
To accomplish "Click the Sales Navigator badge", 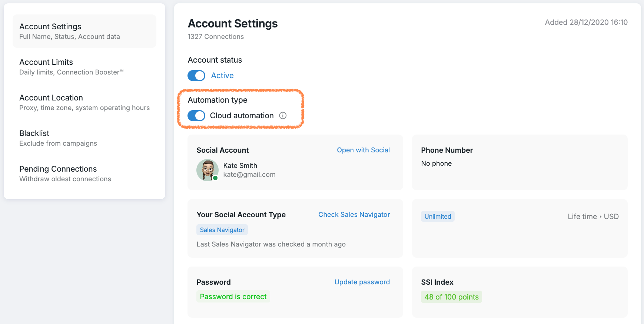I will [x=222, y=230].
